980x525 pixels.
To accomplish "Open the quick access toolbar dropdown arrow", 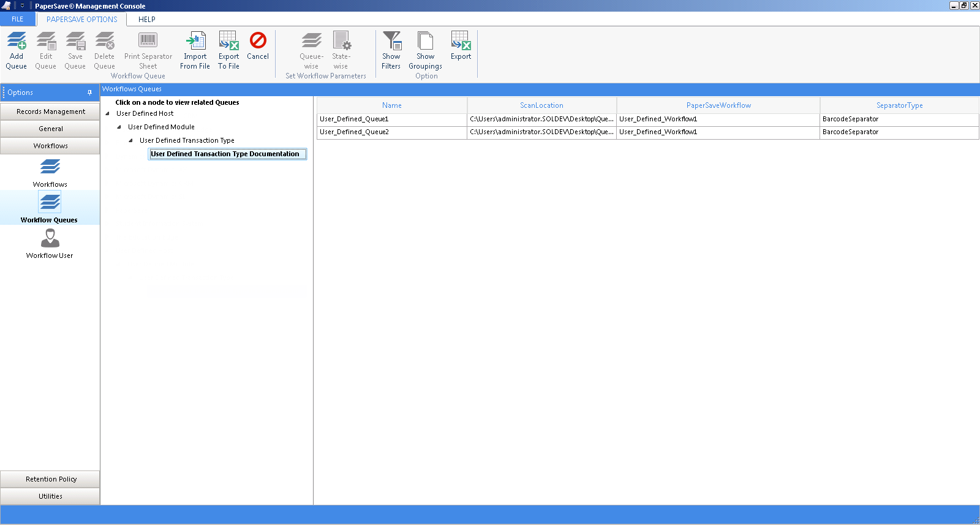I will click(x=23, y=6).
